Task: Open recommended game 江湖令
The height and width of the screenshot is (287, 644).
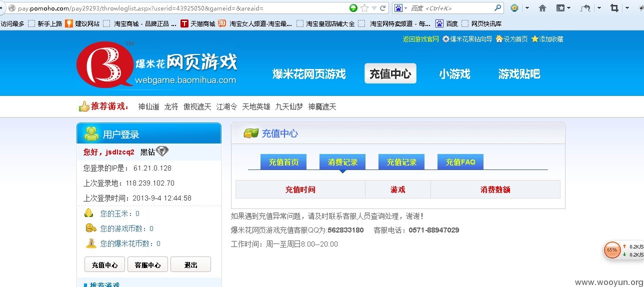Action: click(226, 106)
